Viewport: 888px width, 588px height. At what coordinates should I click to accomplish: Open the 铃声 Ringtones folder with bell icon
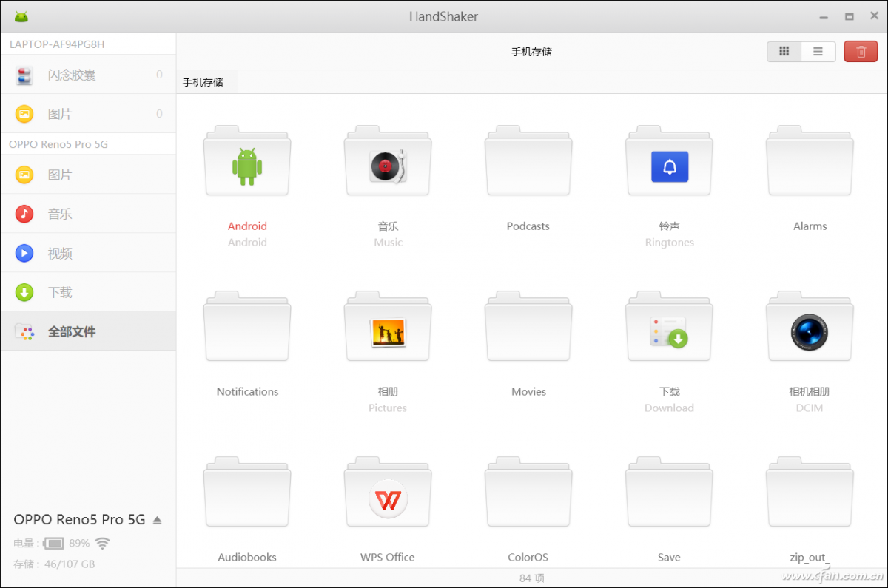point(668,161)
